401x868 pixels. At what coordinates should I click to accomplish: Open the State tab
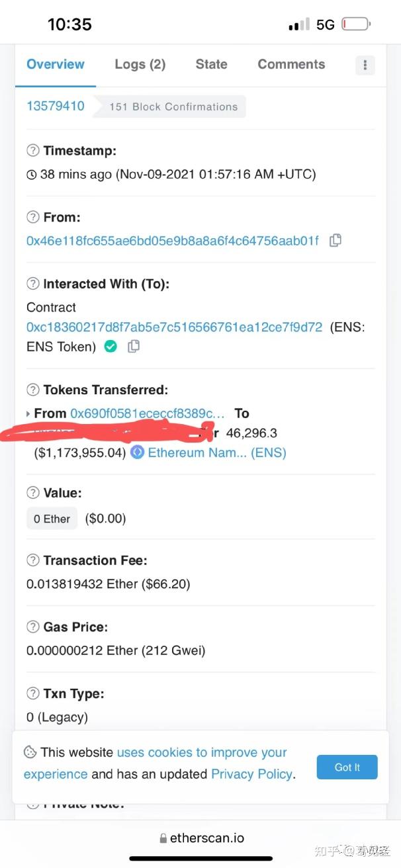click(x=211, y=64)
